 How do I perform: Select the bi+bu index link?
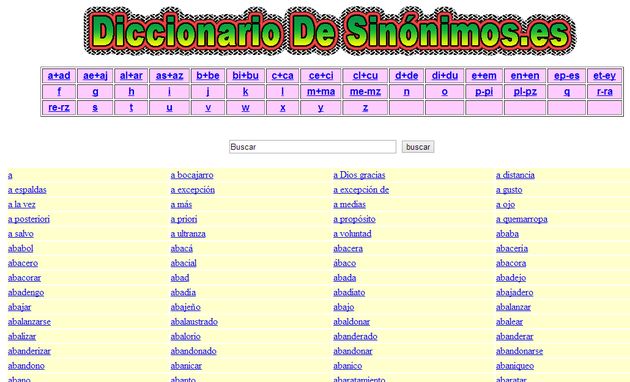click(245, 76)
